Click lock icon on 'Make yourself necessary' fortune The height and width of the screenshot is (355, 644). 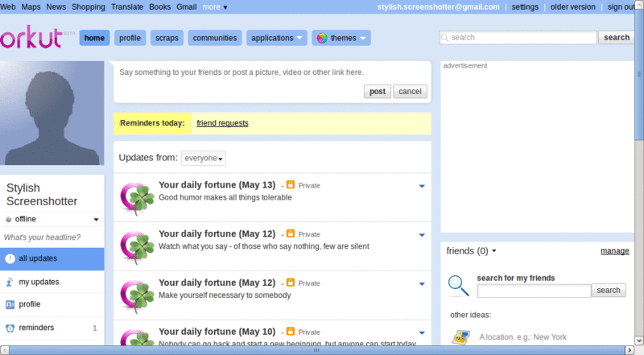(x=291, y=283)
